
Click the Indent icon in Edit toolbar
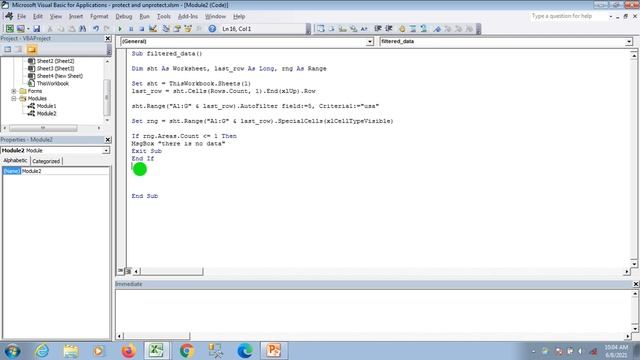(x=378, y=29)
